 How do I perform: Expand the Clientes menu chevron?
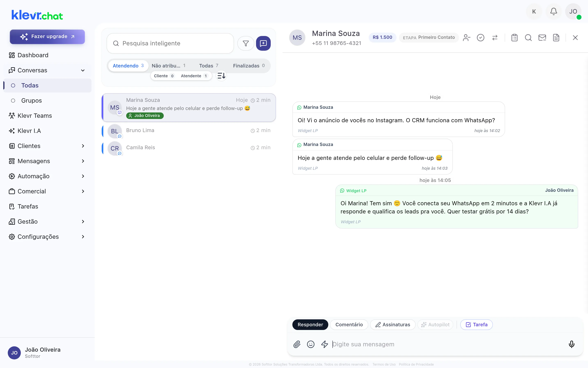(83, 146)
